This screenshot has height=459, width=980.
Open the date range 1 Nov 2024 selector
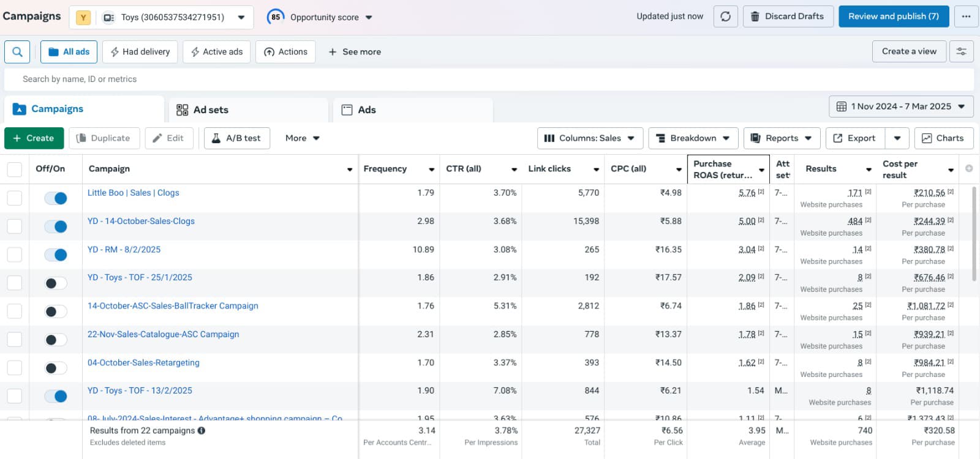pyautogui.click(x=901, y=106)
